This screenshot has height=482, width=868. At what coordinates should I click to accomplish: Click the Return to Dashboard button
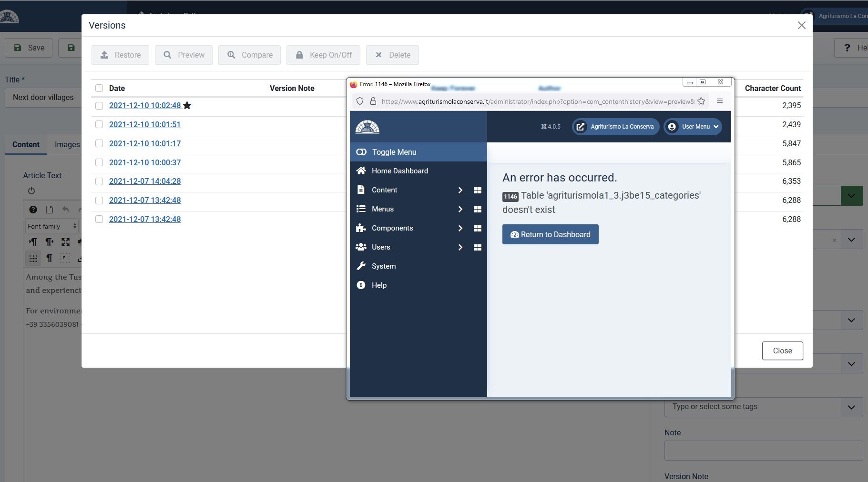pos(550,234)
